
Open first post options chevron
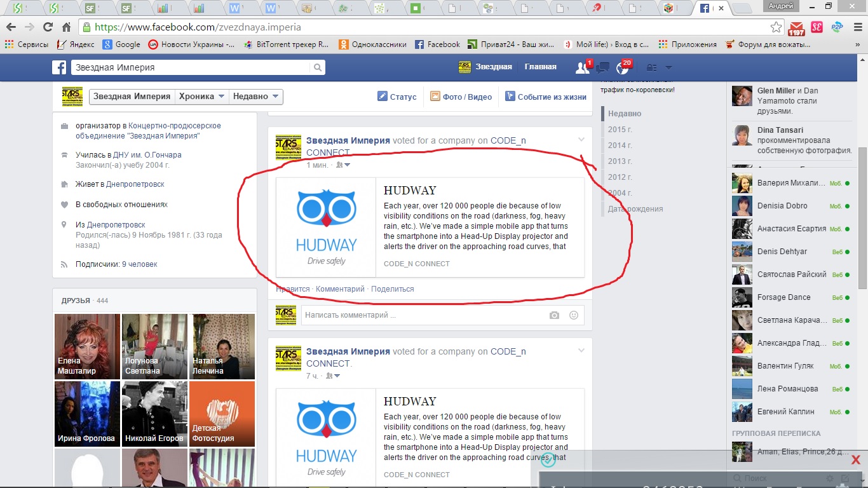581,140
